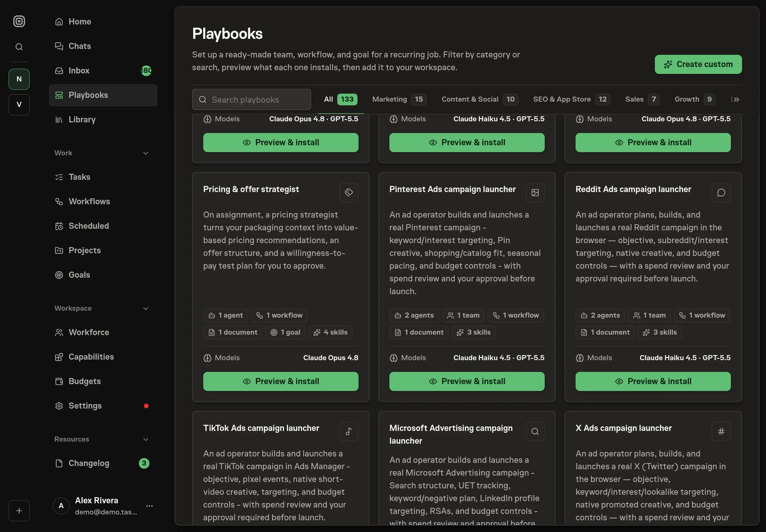Collapse the Workspace section

click(x=146, y=308)
